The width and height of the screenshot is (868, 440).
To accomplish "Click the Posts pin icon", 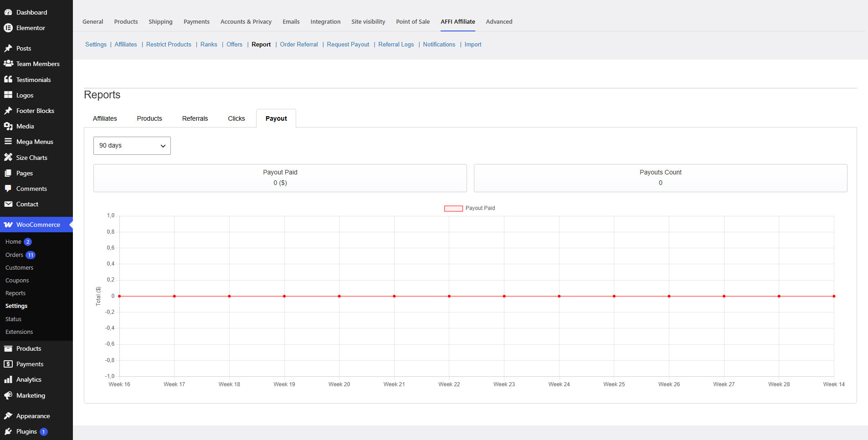I will pos(8,48).
